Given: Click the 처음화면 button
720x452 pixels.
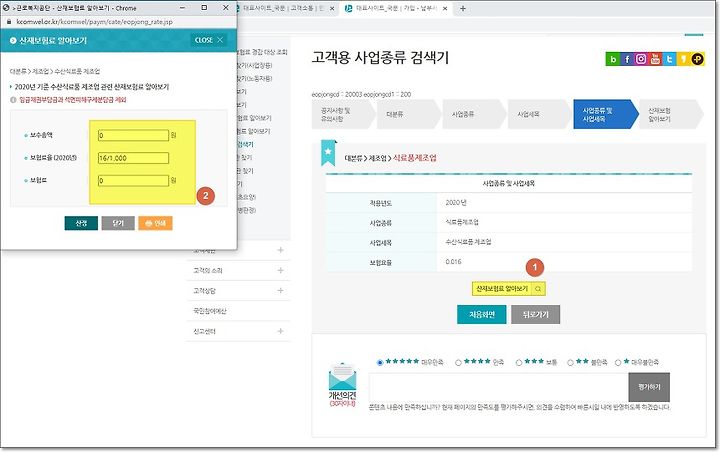Looking at the screenshot, I should [x=482, y=315].
